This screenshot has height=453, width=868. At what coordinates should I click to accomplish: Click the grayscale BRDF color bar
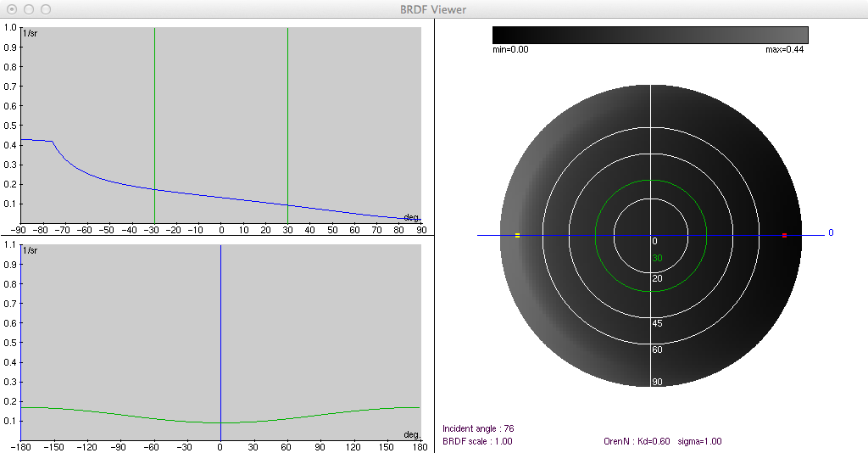tap(650, 35)
